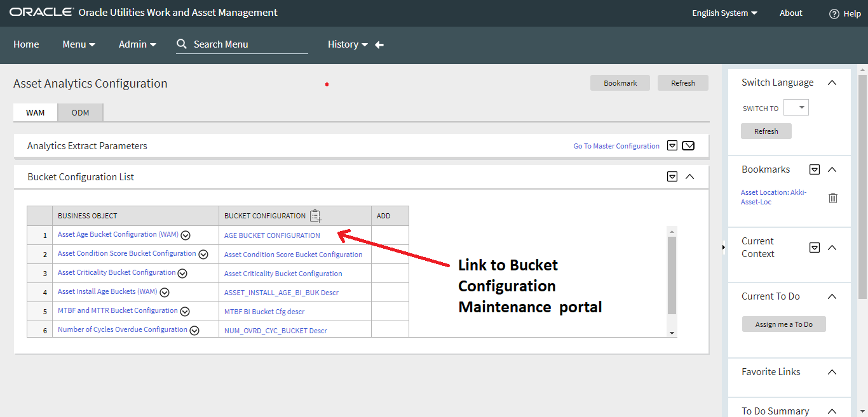The width and height of the screenshot is (868, 417).
Task: Open the Current Context action menu icon
Action: pos(815,248)
